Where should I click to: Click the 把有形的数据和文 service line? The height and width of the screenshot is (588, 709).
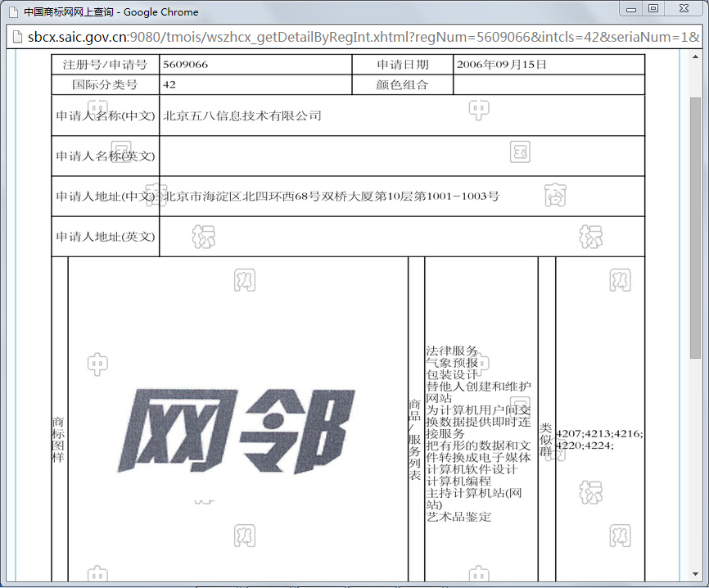(x=478, y=446)
